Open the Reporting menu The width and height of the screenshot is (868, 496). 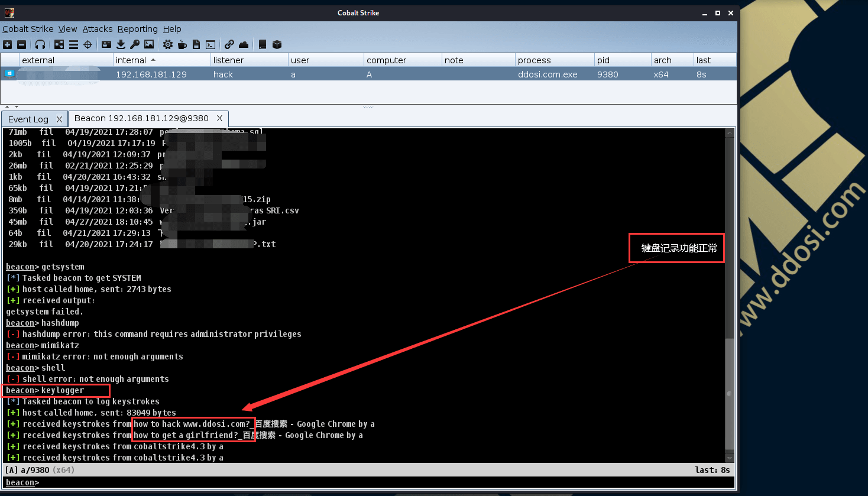click(x=138, y=29)
